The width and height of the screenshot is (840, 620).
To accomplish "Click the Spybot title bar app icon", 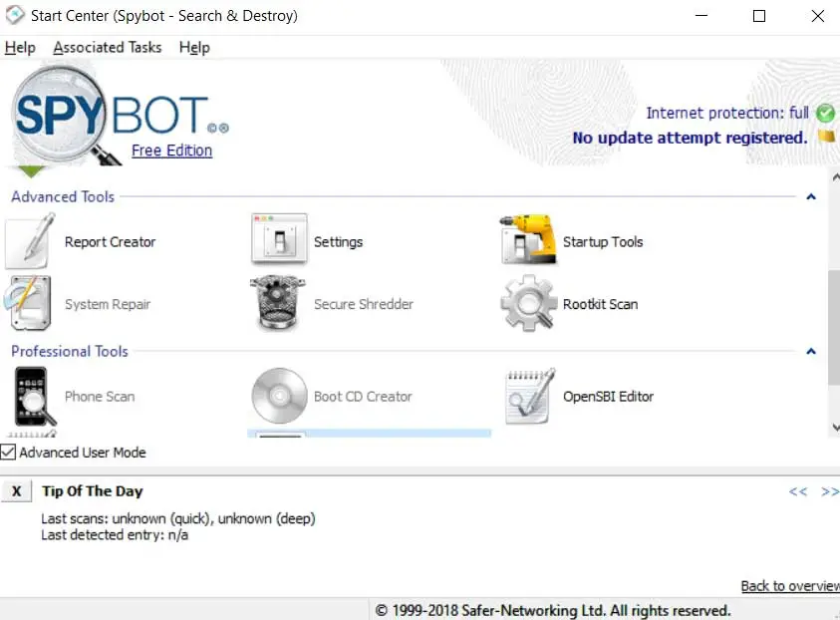I will point(15,15).
